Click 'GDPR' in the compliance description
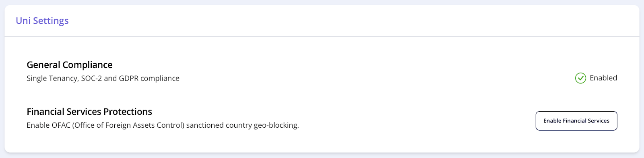 [x=128, y=79]
